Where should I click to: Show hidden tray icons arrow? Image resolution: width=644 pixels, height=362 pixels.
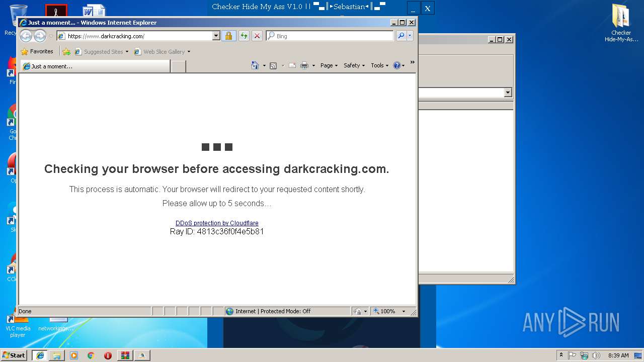[561, 355]
